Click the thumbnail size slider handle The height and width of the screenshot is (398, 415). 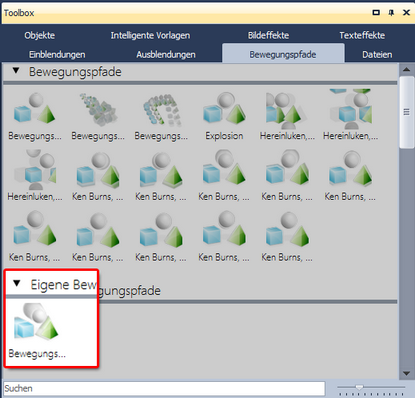click(x=359, y=387)
